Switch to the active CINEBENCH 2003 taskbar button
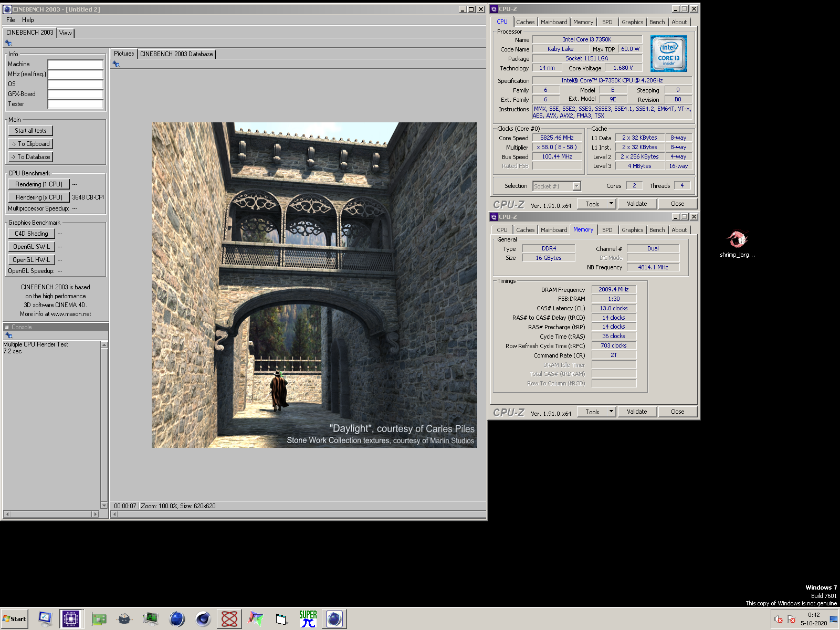This screenshot has width=840, height=630. 334,619
